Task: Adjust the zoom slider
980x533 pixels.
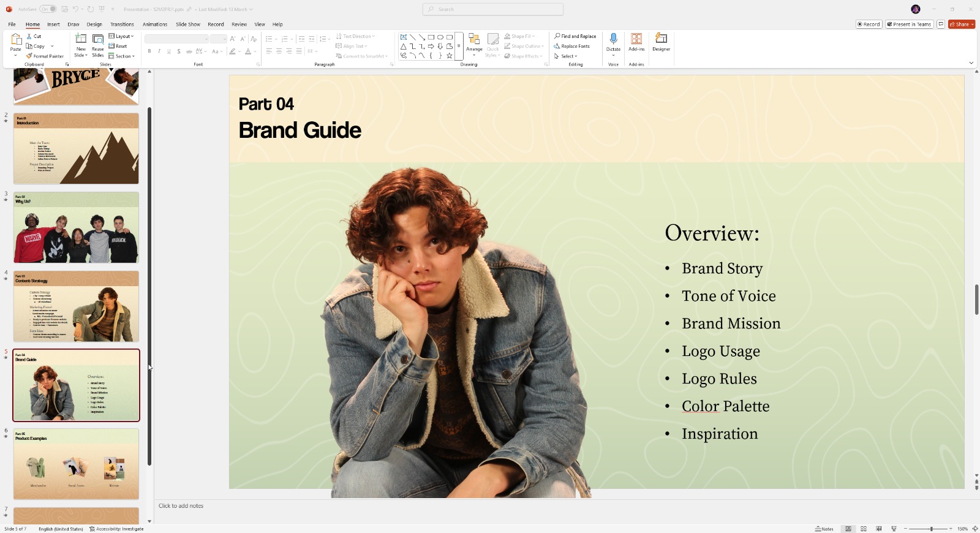Action: tap(931, 529)
